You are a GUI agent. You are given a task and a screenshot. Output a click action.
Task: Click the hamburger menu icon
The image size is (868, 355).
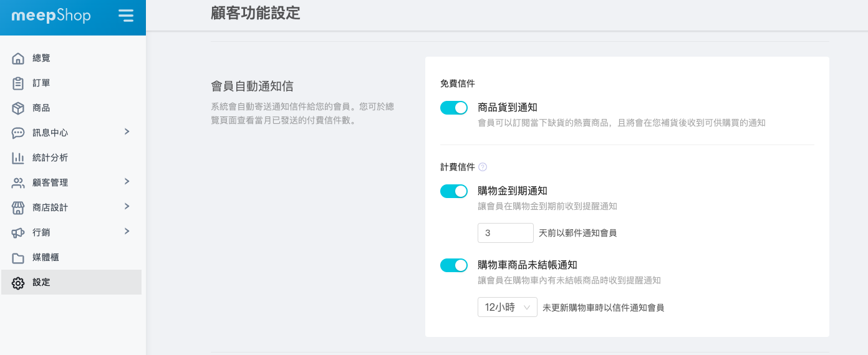tap(126, 16)
